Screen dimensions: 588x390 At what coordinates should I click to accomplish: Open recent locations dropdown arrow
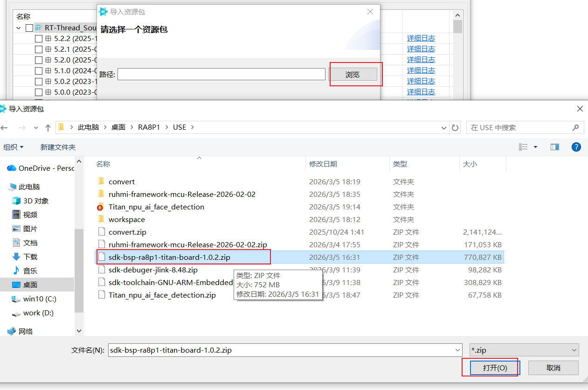pyautogui.click(x=36, y=128)
